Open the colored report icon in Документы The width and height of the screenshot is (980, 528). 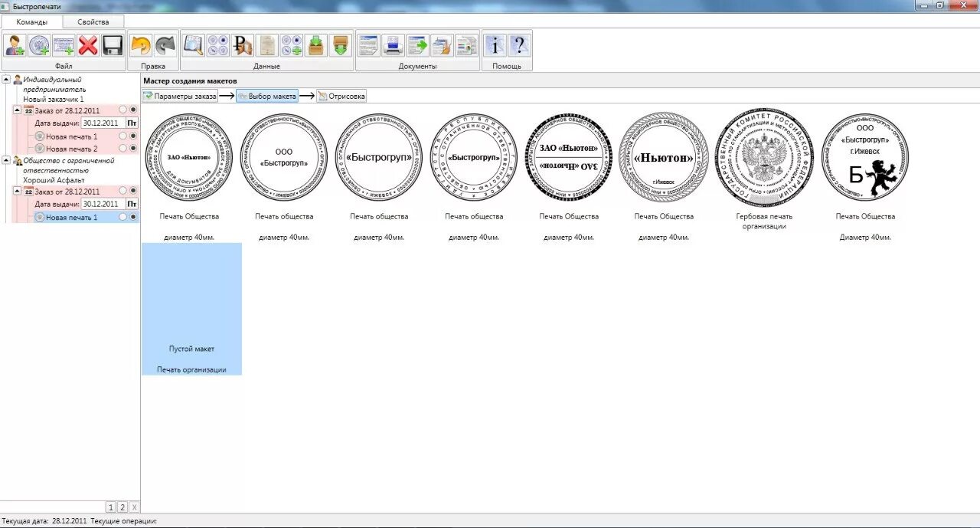click(466, 45)
